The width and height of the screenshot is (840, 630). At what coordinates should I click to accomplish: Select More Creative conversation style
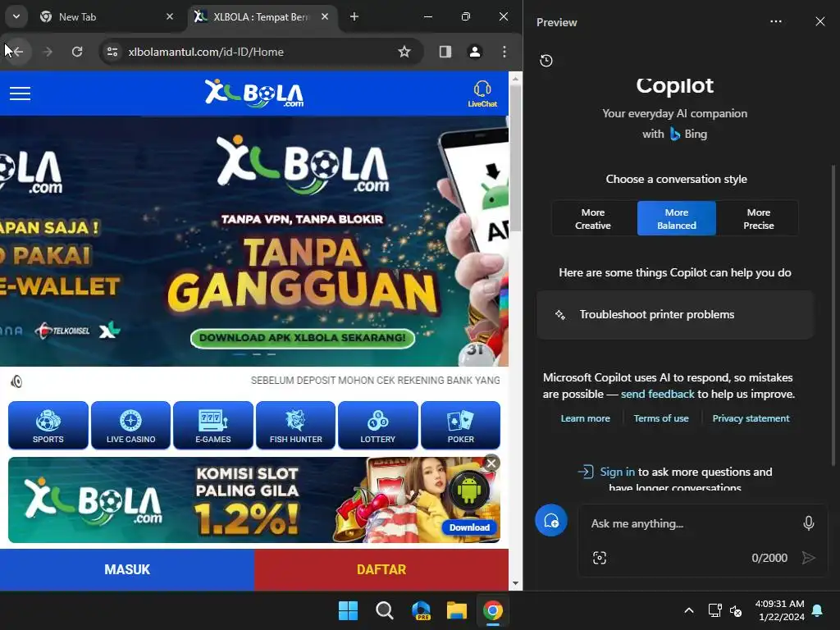point(594,218)
